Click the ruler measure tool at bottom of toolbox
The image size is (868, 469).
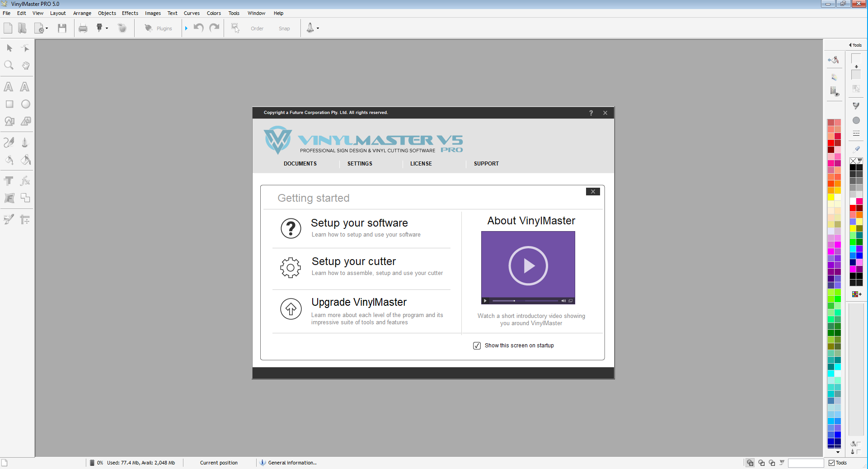pos(25,220)
